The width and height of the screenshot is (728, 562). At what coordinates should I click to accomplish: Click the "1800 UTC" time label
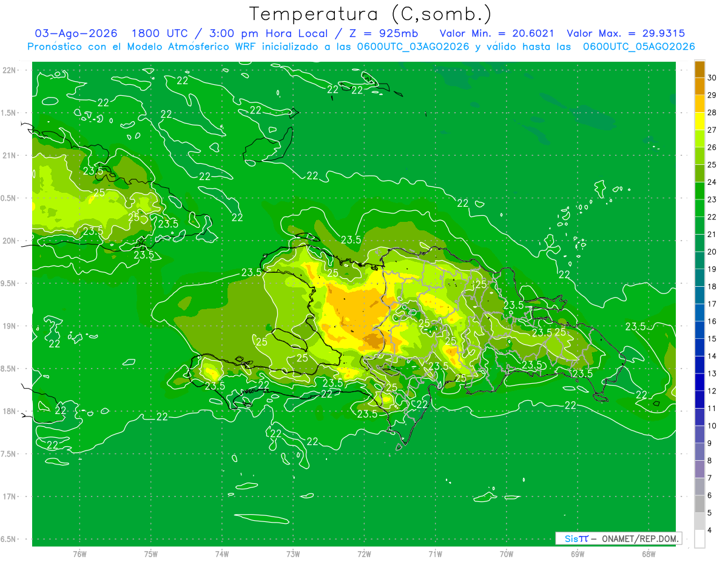(160, 33)
